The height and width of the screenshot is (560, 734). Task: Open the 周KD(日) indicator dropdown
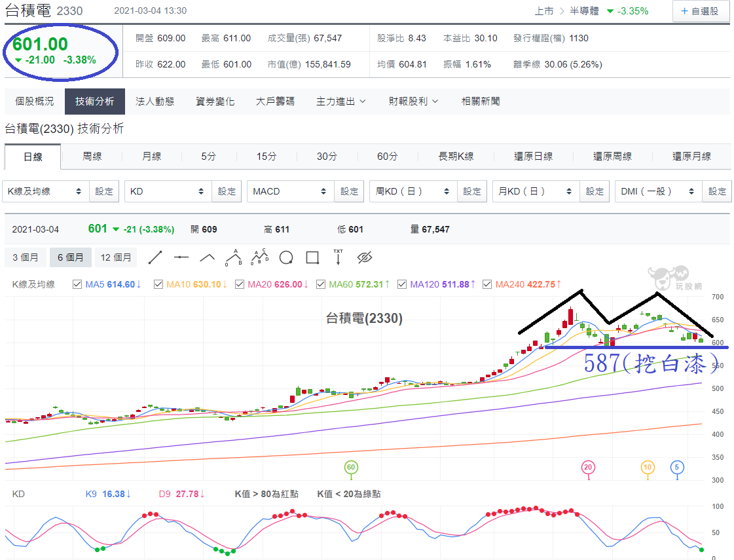click(413, 191)
